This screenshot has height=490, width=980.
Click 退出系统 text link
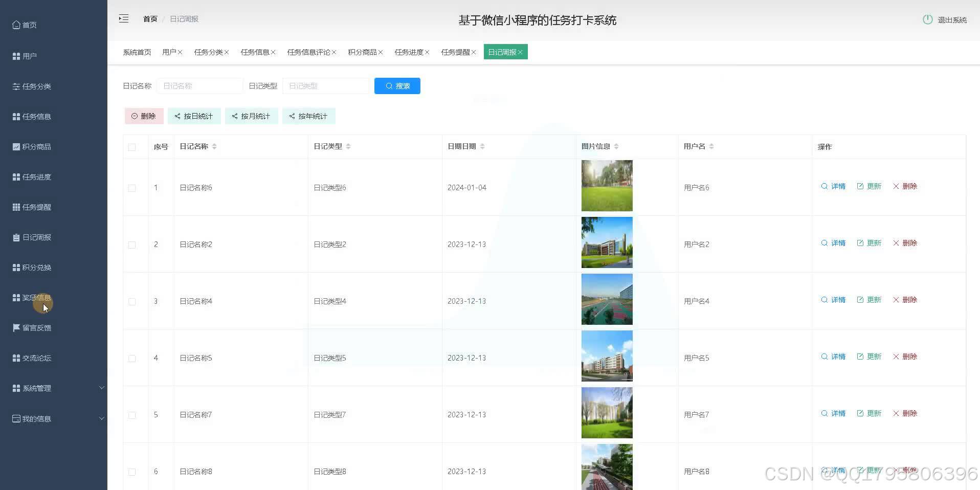(952, 20)
